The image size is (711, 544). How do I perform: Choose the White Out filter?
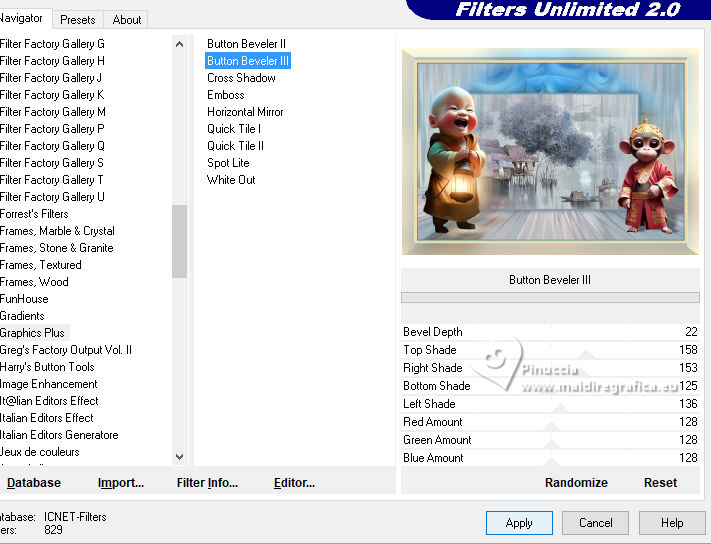[x=231, y=180]
